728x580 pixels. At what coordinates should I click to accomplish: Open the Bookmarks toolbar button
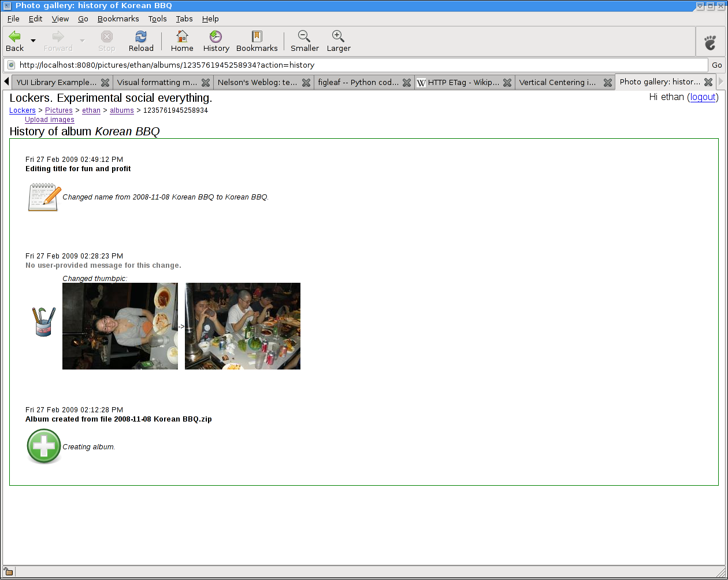point(257,41)
